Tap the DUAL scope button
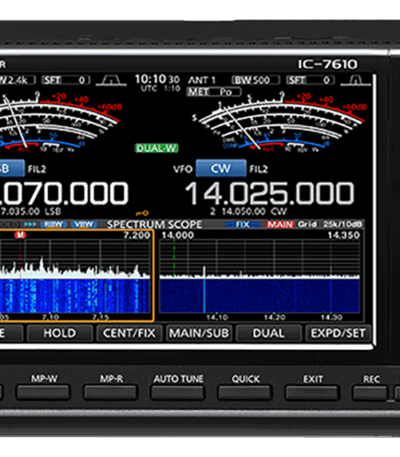The image size is (400, 457). (269, 333)
